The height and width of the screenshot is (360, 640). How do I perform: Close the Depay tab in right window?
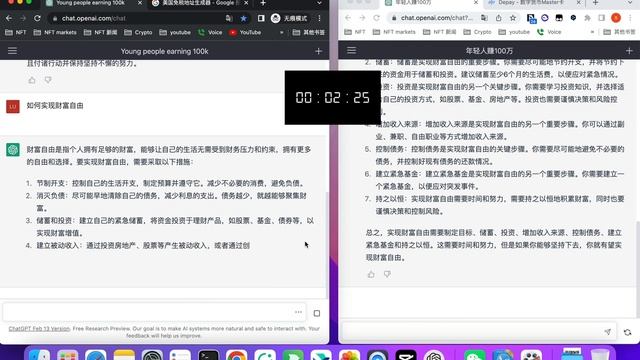pyautogui.click(x=578, y=3)
